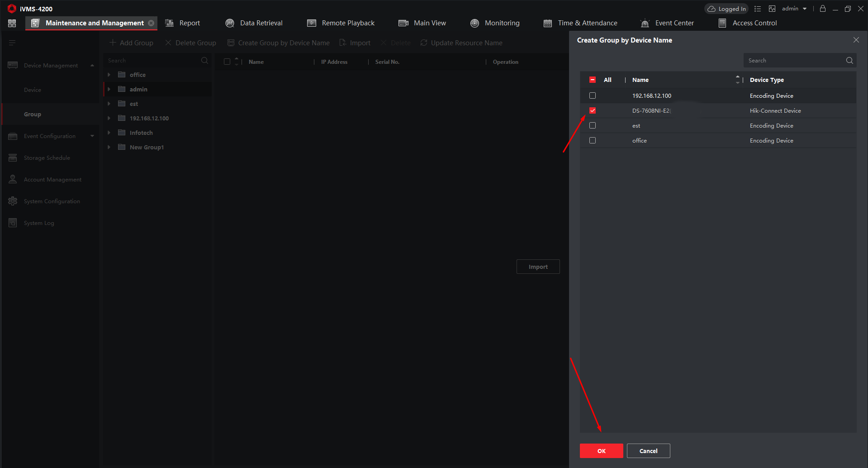Collapse sidebar with the hamburger menu icon

(12, 43)
